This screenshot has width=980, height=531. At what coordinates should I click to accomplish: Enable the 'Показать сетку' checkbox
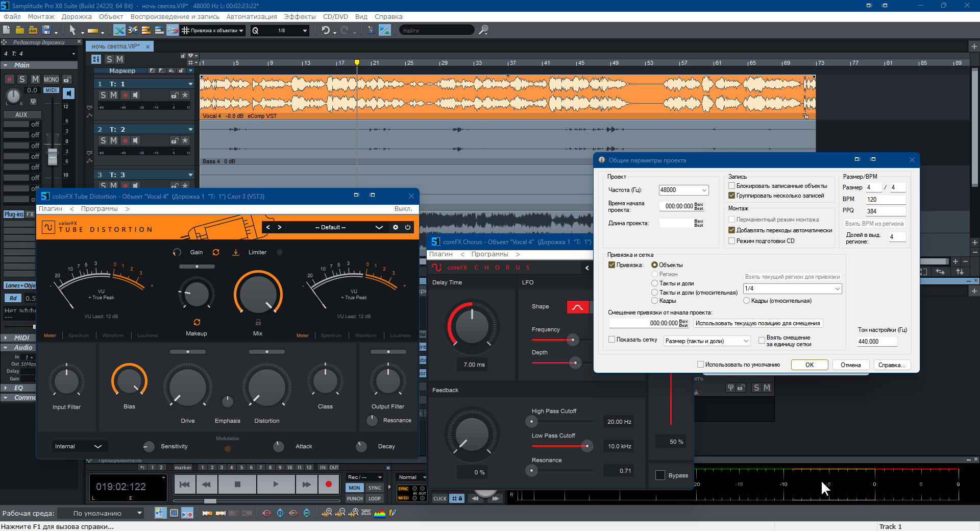(x=611, y=340)
